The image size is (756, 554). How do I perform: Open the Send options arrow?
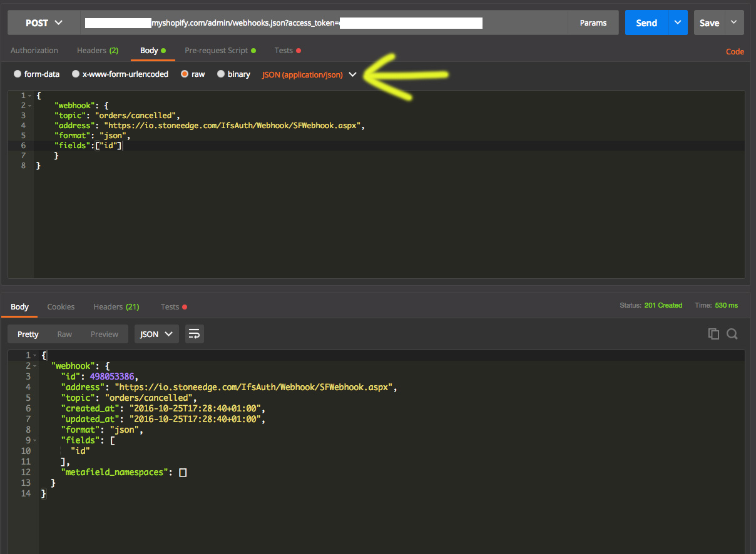pyautogui.click(x=678, y=23)
